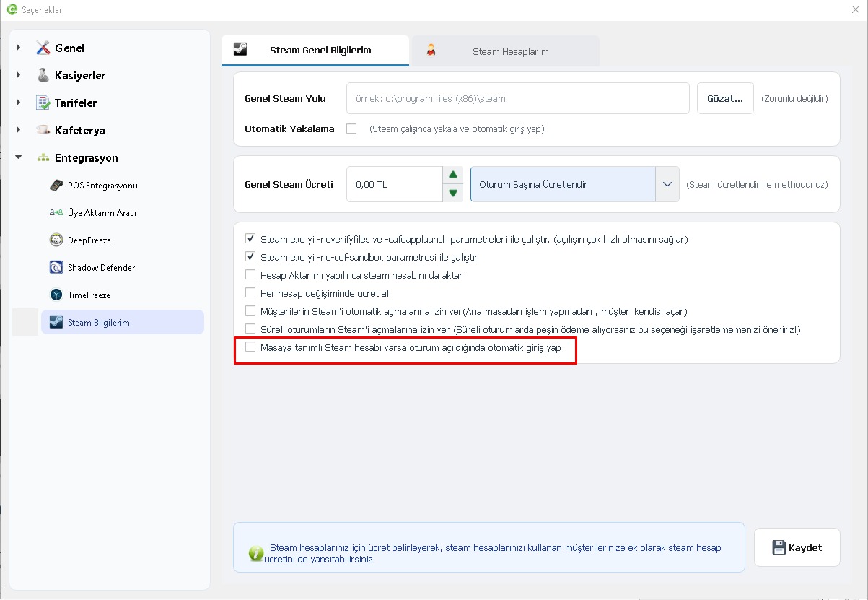This screenshot has height=600, width=868.
Task: Expand the Kafeterya tree arrow
Action: [19, 130]
